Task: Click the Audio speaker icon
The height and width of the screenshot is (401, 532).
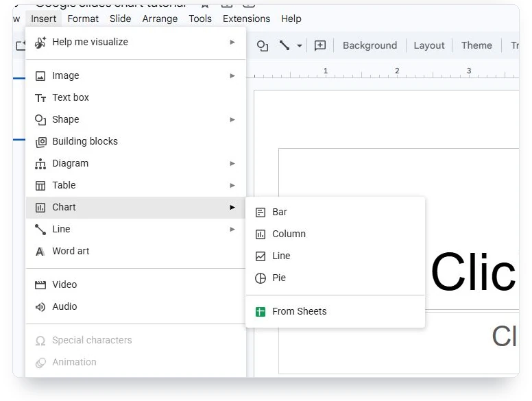Action: coord(40,307)
